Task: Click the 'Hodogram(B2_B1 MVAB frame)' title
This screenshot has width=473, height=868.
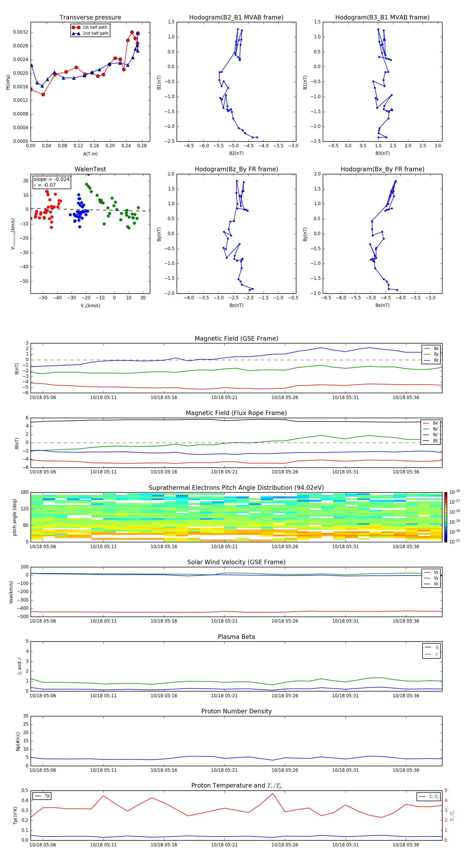Action: click(236, 17)
